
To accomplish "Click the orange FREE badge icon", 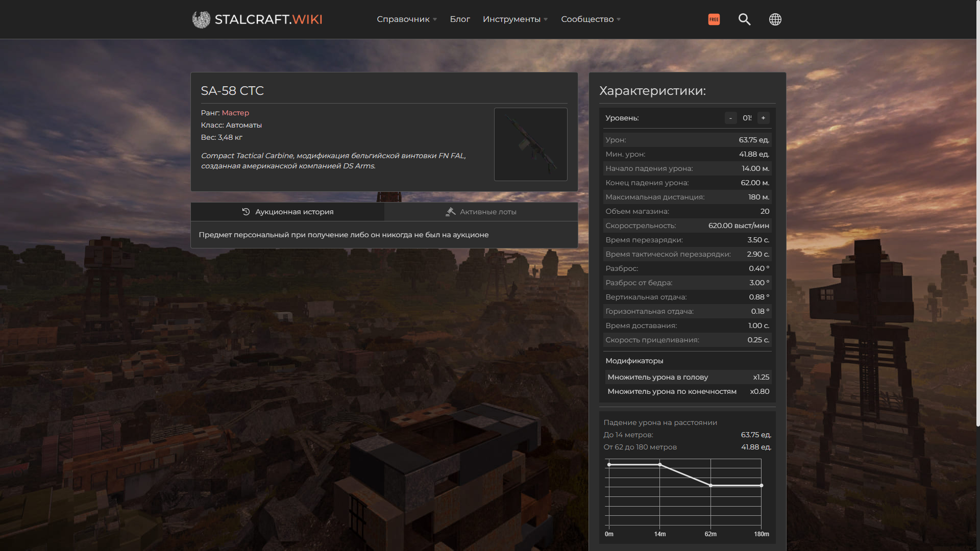I will pyautogui.click(x=714, y=19).
